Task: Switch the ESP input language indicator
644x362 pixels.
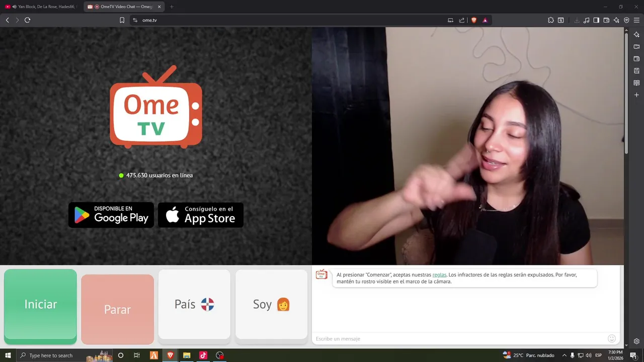Action: coord(598,355)
